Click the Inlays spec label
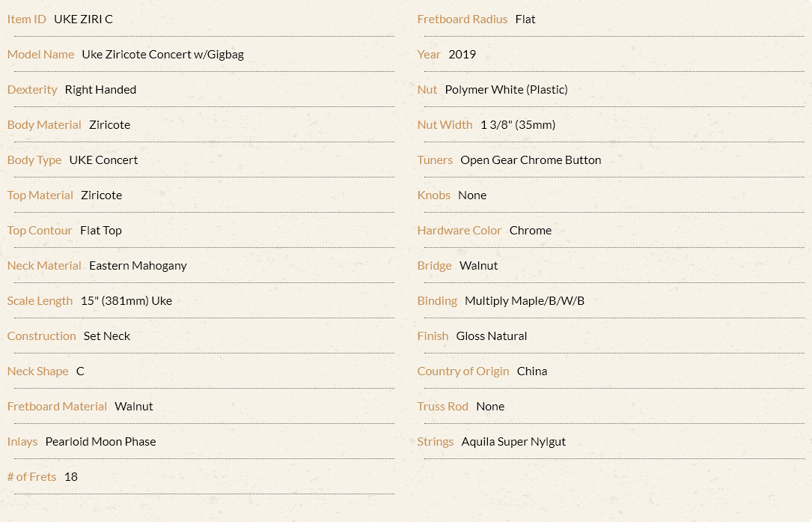The image size is (812, 522). point(22,442)
